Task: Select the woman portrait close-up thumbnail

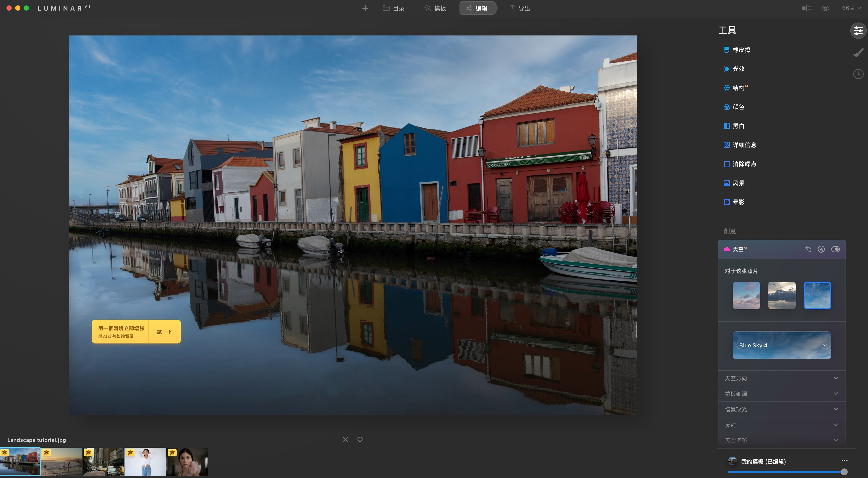Action: click(187, 462)
